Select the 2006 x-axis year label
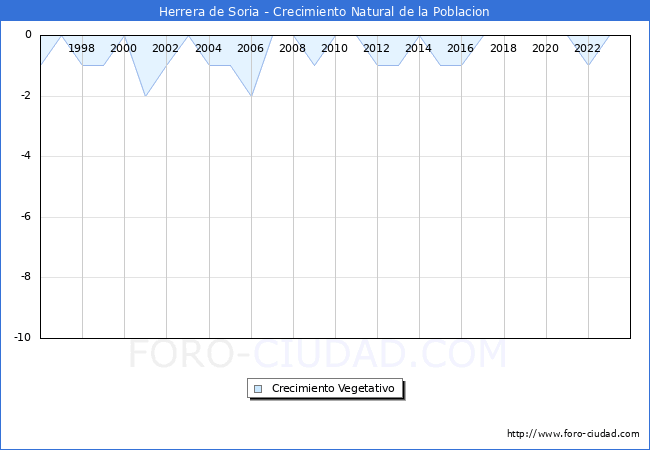Image resolution: width=650 pixels, height=450 pixels. click(x=250, y=48)
